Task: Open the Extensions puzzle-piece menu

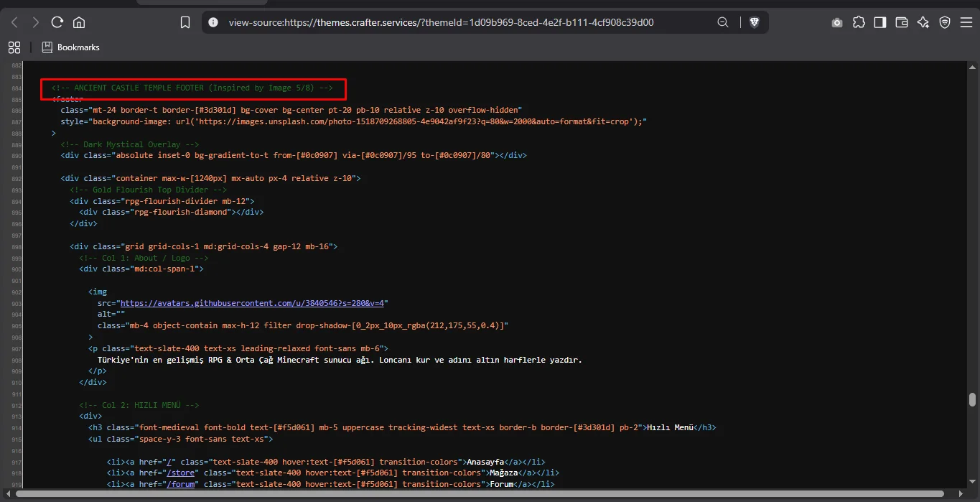Action: tap(859, 22)
